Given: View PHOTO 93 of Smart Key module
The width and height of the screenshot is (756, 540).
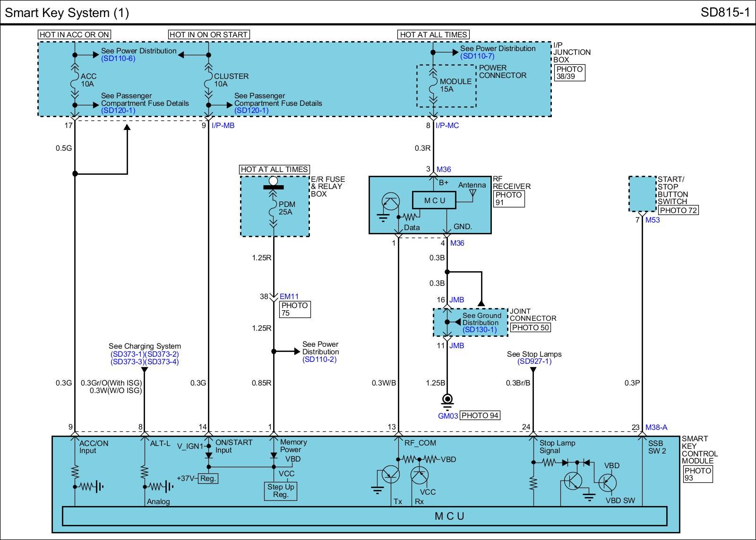Looking at the screenshot, I should click(697, 474).
